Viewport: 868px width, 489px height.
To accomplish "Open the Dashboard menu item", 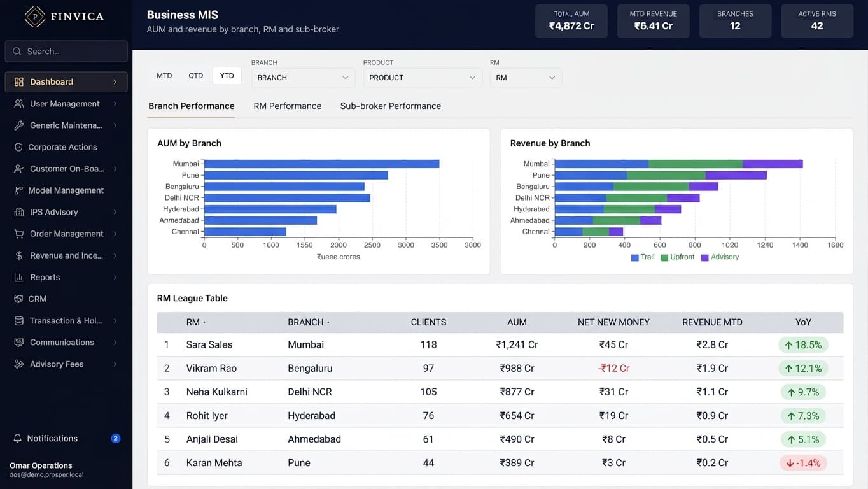I will coord(66,82).
